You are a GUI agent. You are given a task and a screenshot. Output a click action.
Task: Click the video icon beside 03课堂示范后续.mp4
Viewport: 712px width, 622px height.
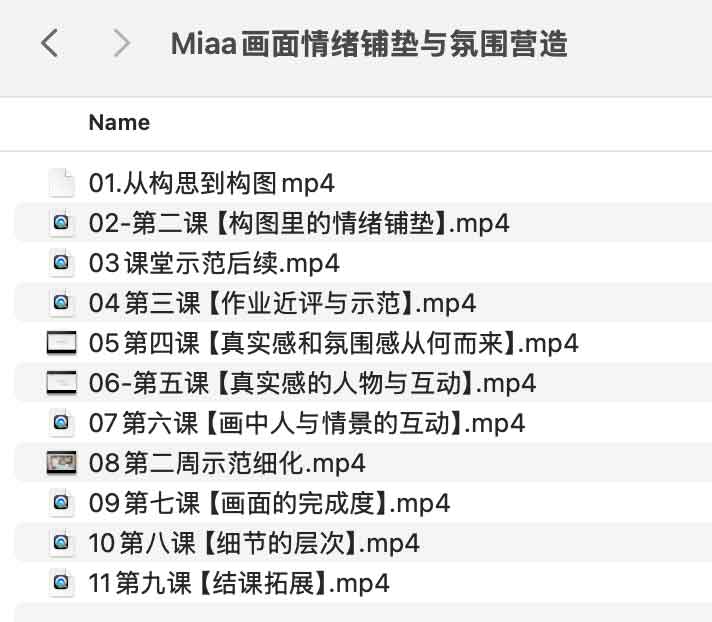pos(62,263)
